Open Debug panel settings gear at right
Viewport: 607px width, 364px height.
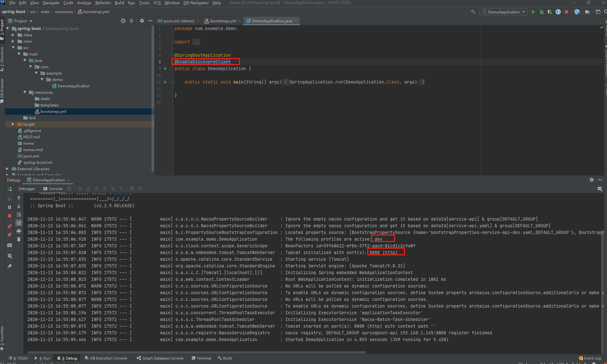point(592,180)
